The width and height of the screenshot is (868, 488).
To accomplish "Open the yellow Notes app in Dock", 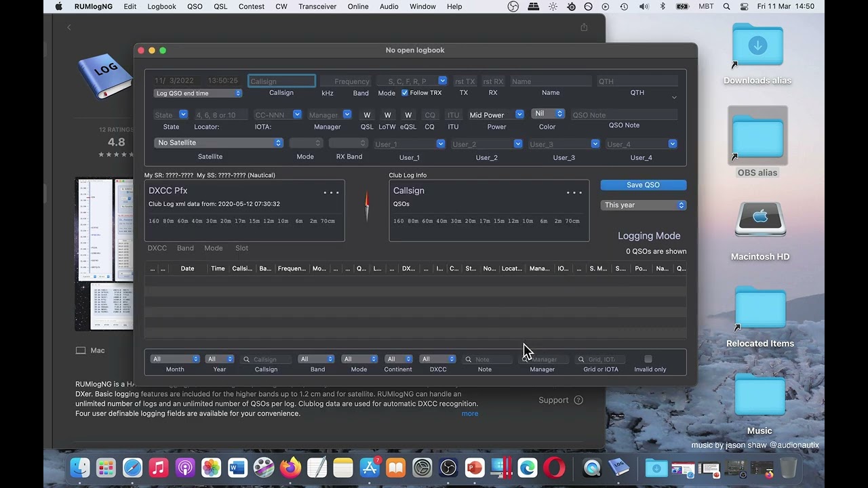I will (x=343, y=468).
